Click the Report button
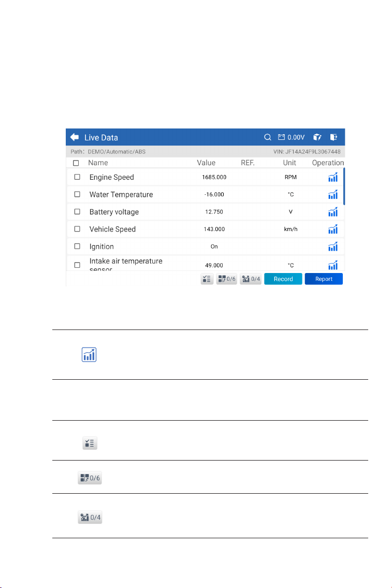This screenshot has height=588, width=392. click(324, 279)
